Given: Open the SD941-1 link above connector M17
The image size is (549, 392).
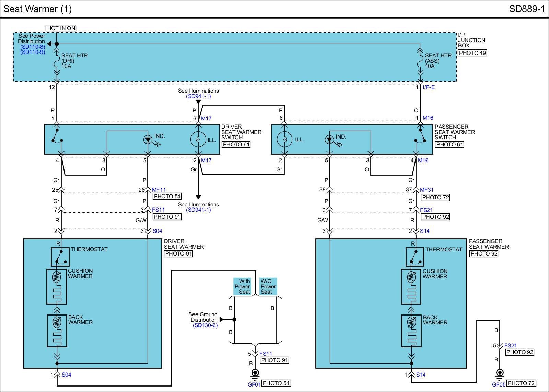Looking at the screenshot, I should pyautogui.click(x=198, y=96).
